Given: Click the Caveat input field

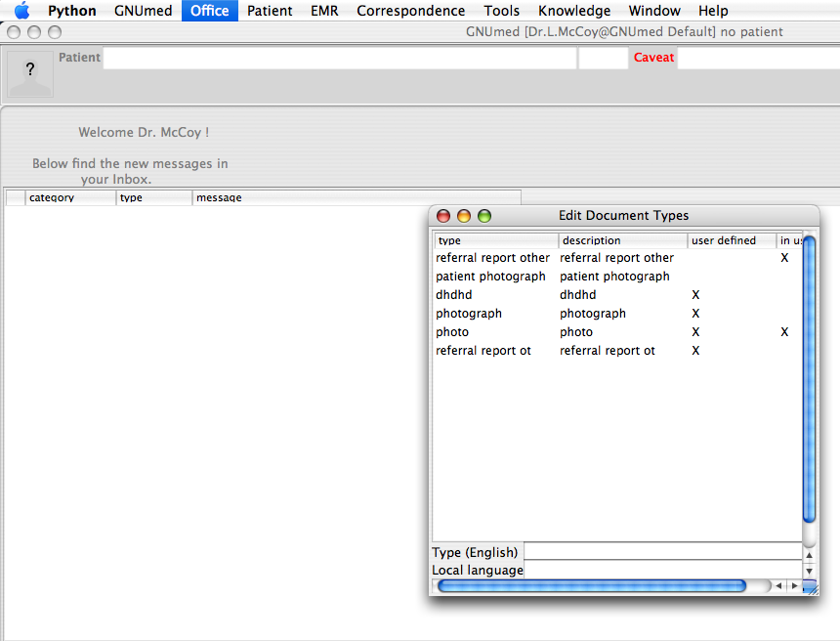Looking at the screenshot, I should [x=759, y=58].
